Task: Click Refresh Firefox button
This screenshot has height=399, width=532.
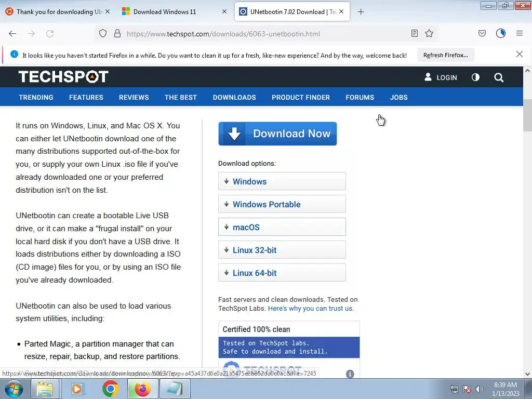Action: pos(445,55)
